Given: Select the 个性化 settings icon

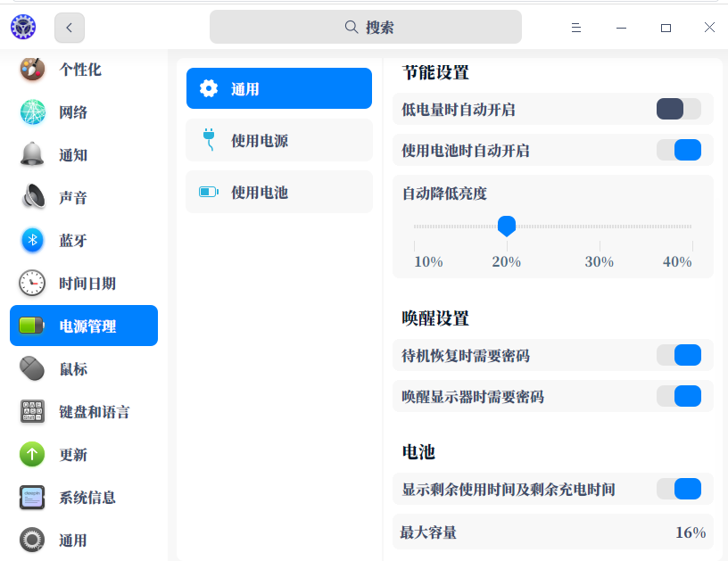Looking at the screenshot, I should point(32,69).
